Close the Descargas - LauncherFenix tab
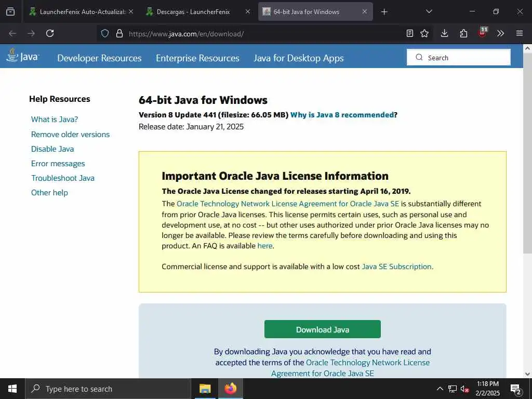The height and width of the screenshot is (399, 532). click(x=248, y=11)
